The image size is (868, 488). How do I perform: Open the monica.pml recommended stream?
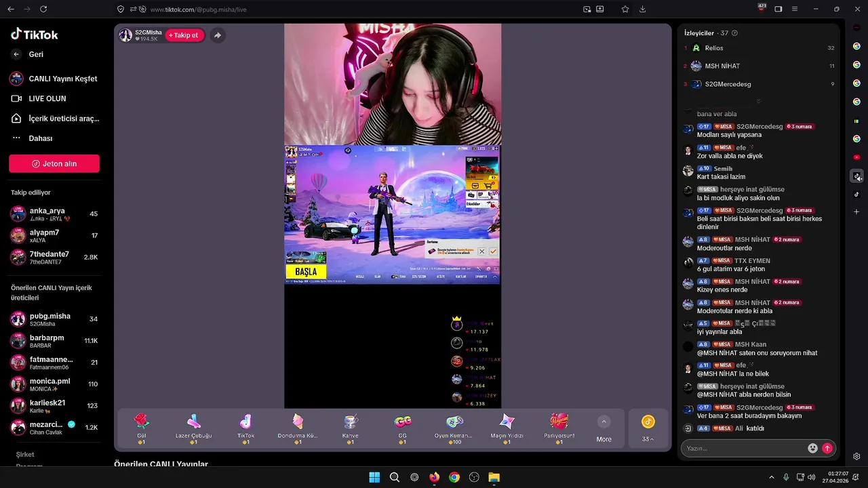[x=54, y=384]
